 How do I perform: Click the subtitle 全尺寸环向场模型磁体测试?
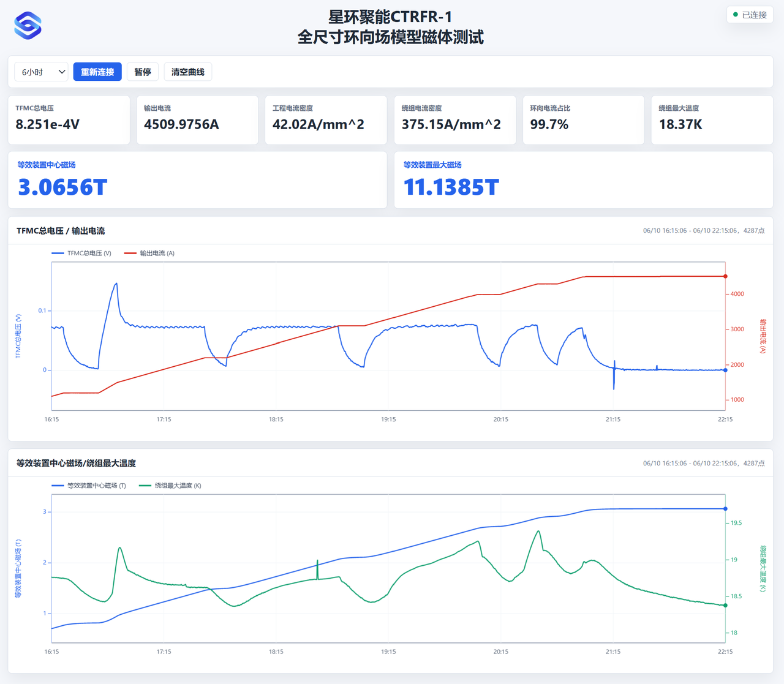click(391, 37)
